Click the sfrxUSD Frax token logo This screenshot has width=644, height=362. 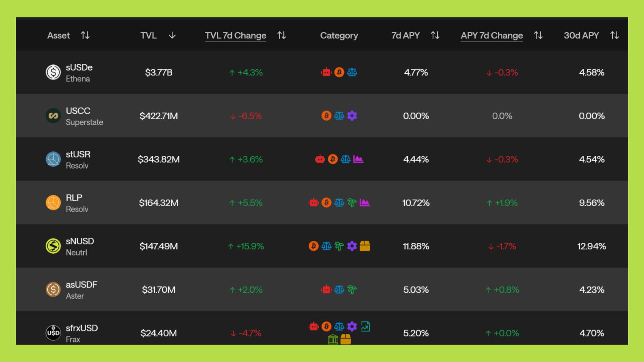tap(53, 333)
